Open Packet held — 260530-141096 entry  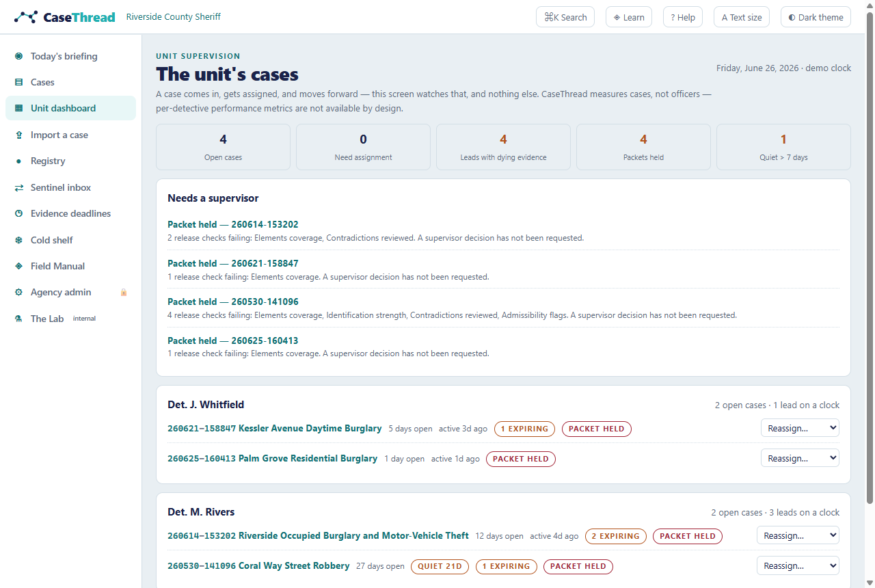(x=233, y=302)
